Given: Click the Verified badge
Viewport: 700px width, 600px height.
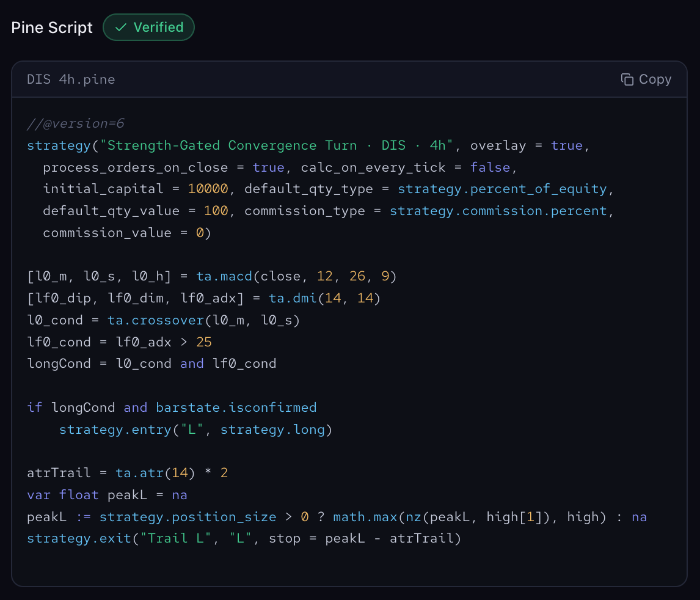Looking at the screenshot, I should (148, 27).
